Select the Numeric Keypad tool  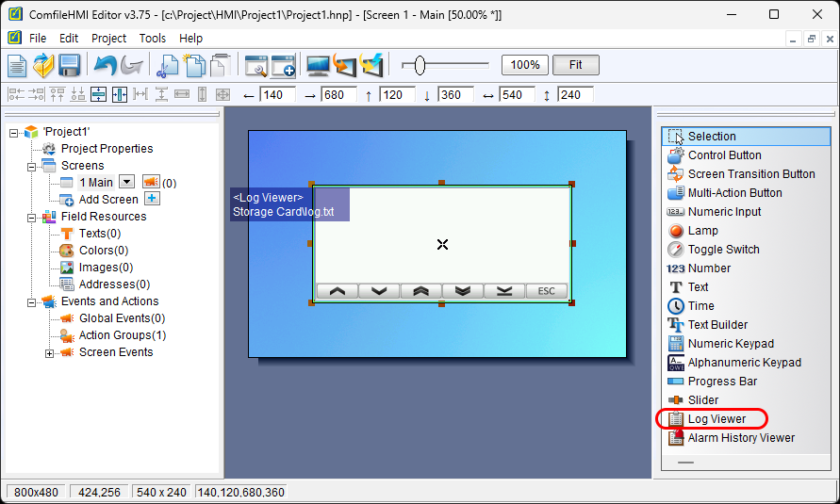pos(730,344)
